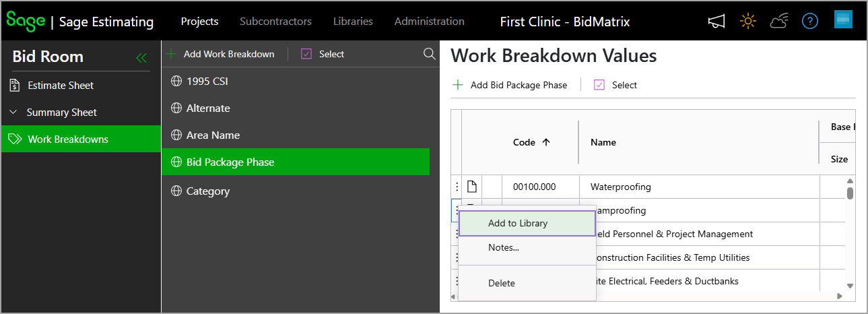Image resolution: width=868 pixels, height=314 pixels.
Task: Toggle the sun light theme icon
Action: coord(747,22)
